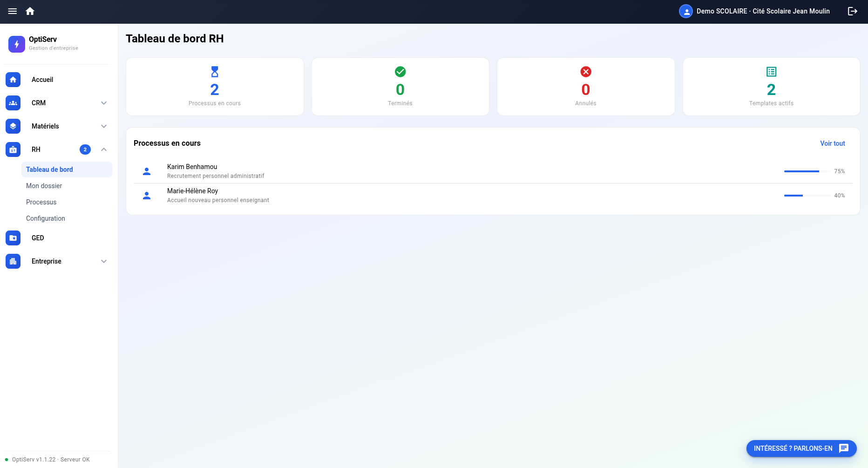Click Marie-Hélène Roy's 40% progress bar
This screenshot has width=868, height=468.
807,196
